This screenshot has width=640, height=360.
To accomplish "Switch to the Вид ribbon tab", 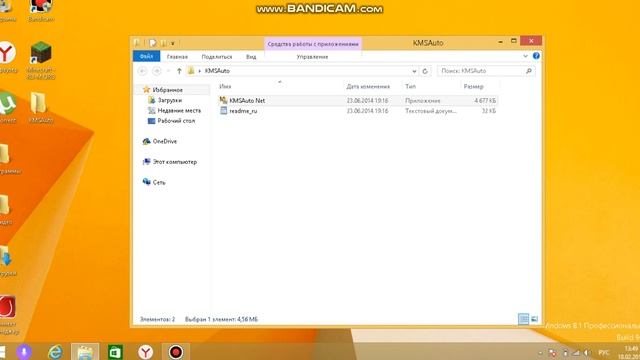I will 251,57.
